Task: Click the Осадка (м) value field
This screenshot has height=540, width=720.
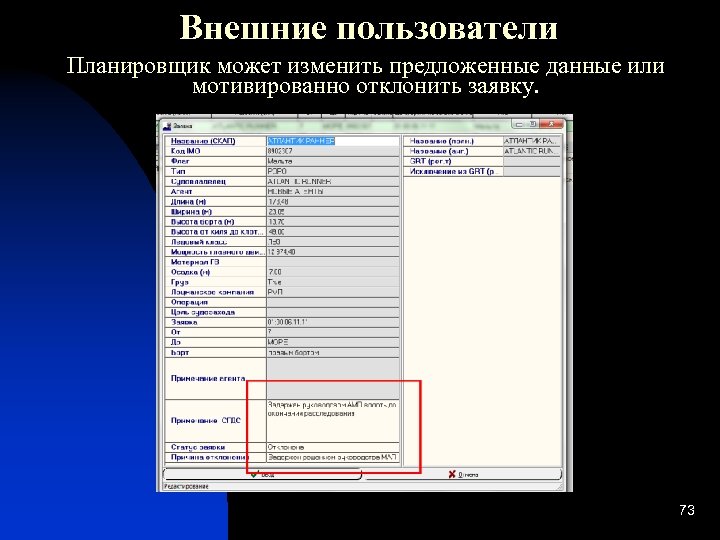Action: 333,272
